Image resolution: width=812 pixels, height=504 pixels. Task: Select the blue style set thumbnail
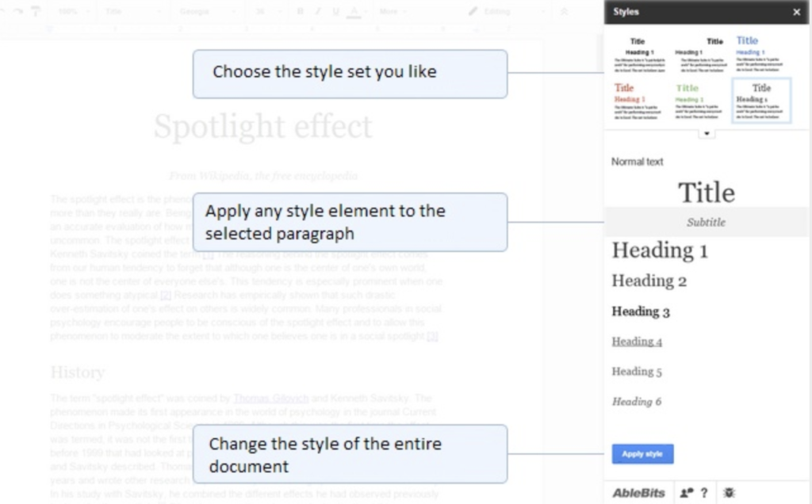tap(760, 55)
